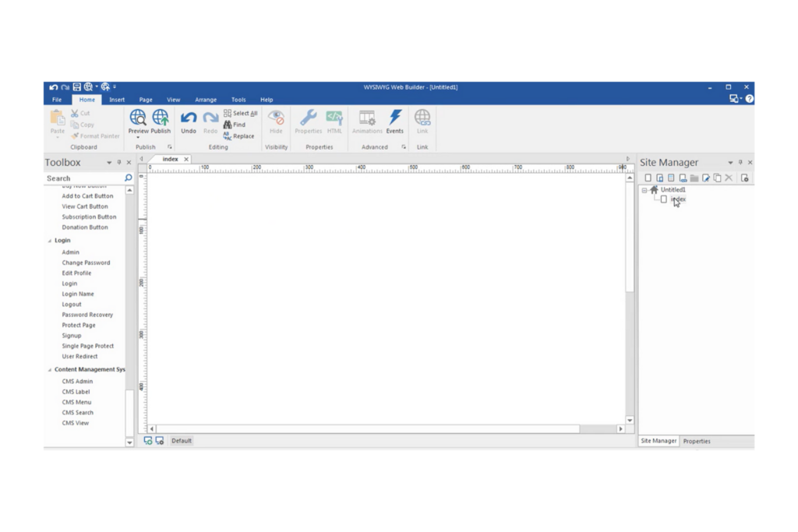Collapse the Untitled1 site tree node
Viewport: 798px width, 532px height.
point(644,190)
